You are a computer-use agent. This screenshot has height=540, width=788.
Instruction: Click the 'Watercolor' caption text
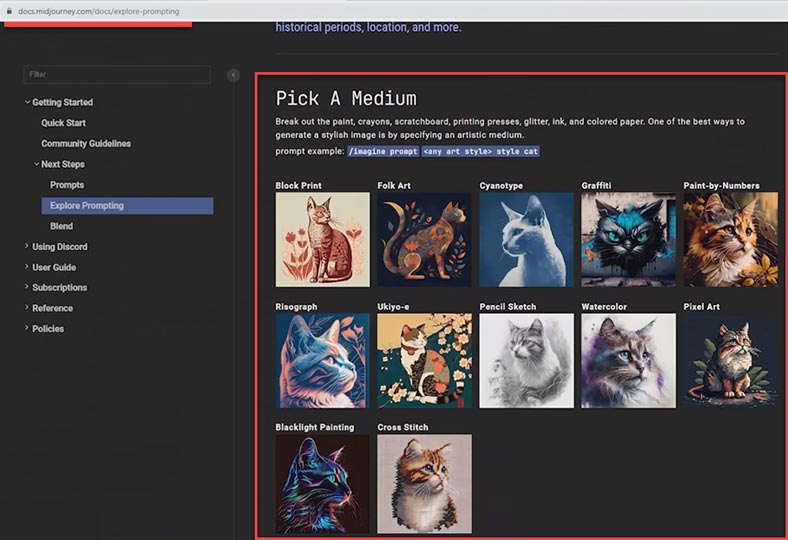pyautogui.click(x=604, y=306)
